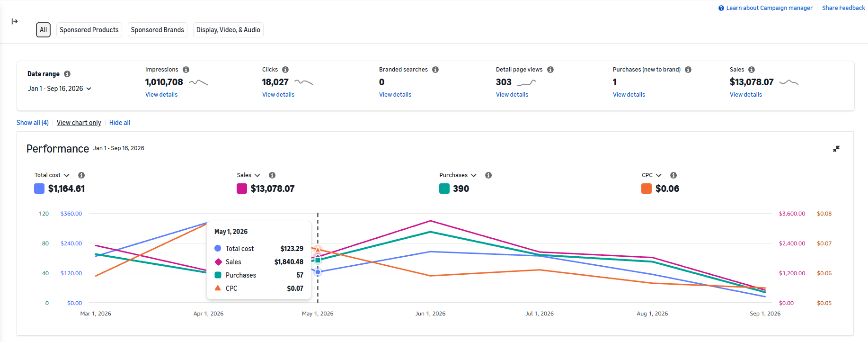View details under Branded searches
Image resolution: width=868 pixels, height=342 pixels.
click(395, 95)
